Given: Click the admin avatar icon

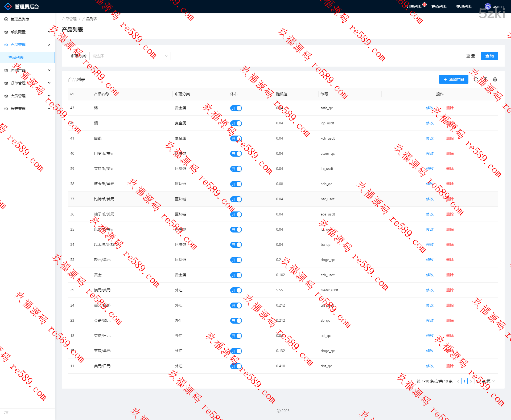Looking at the screenshot, I should coord(488,6).
